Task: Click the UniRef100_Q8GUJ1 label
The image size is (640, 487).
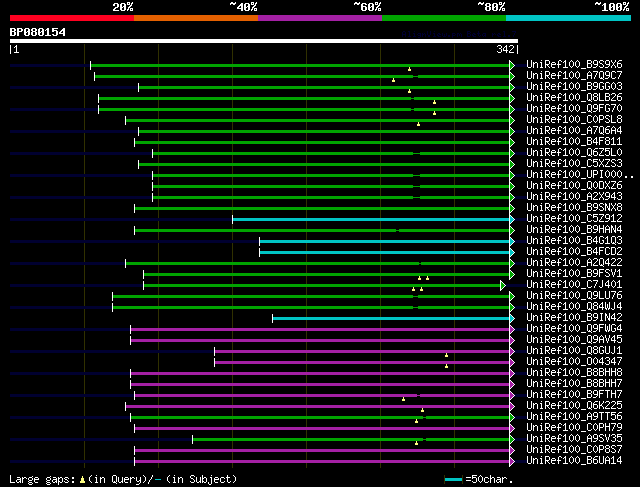Action: pyautogui.click(x=574, y=351)
